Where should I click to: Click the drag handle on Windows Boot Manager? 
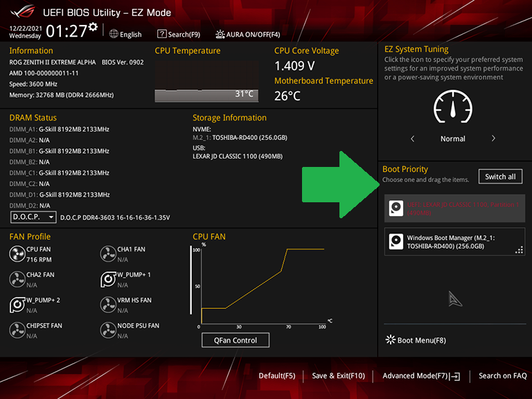click(x=519, y=250)
